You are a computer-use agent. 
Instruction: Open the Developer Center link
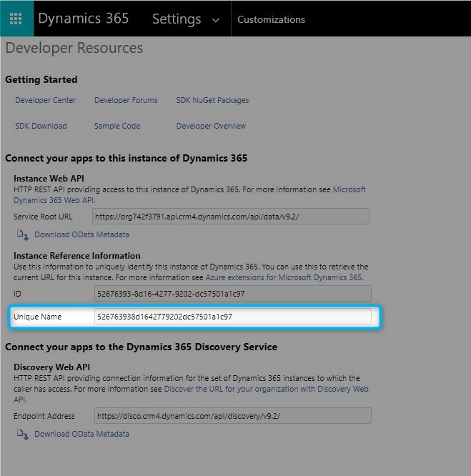[x=45, y=100]
